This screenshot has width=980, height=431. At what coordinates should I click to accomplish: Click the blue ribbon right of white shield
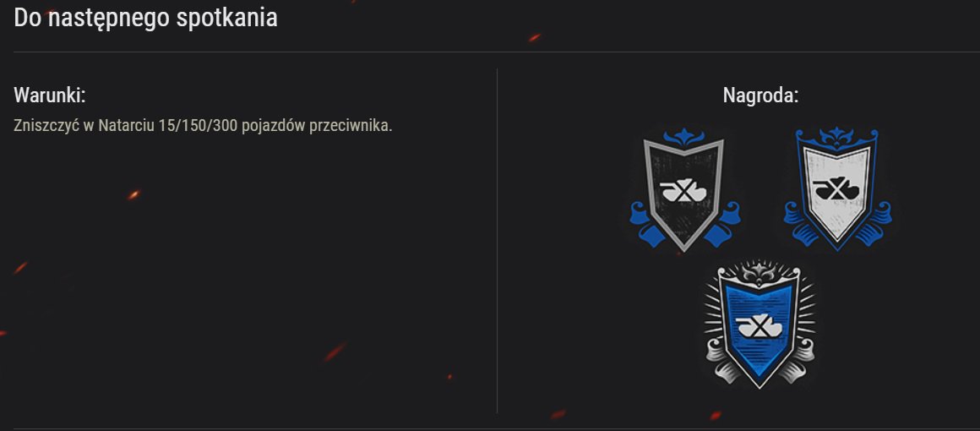[x=876, y=221]
